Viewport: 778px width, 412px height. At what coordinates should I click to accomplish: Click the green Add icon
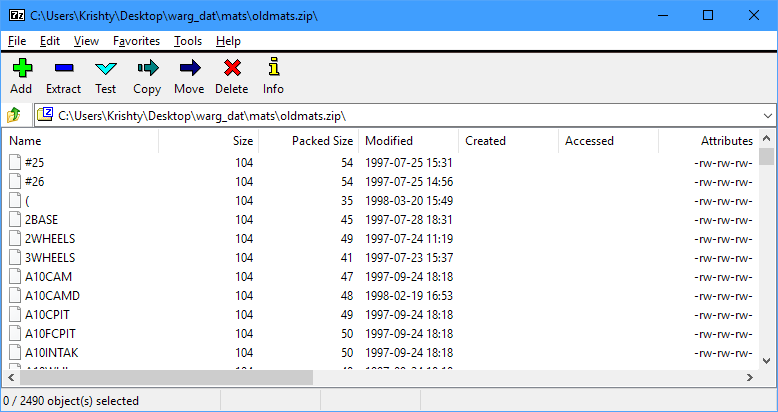(x=21, y=69)
